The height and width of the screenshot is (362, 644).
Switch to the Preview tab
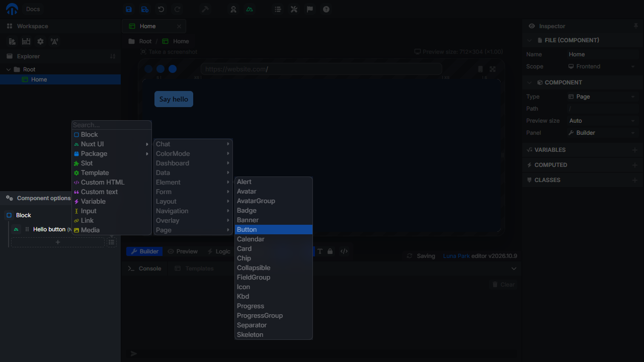(x=183, y=251)
